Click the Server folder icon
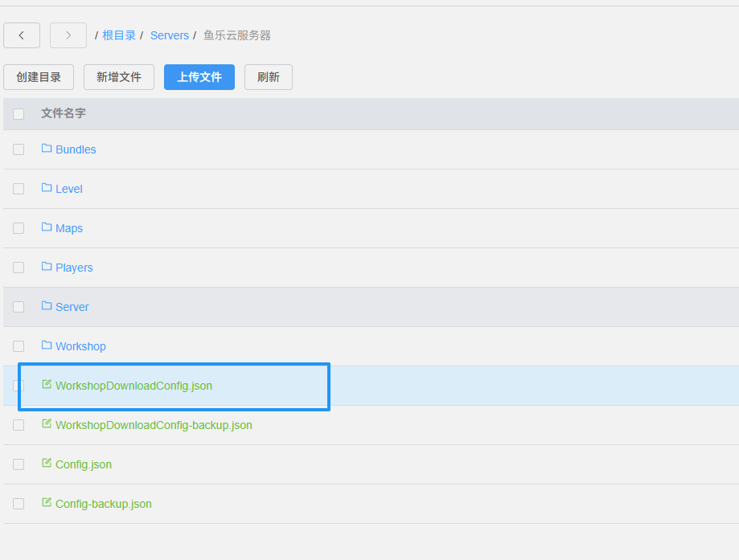 pyautogui.click(x=47, y=305)
